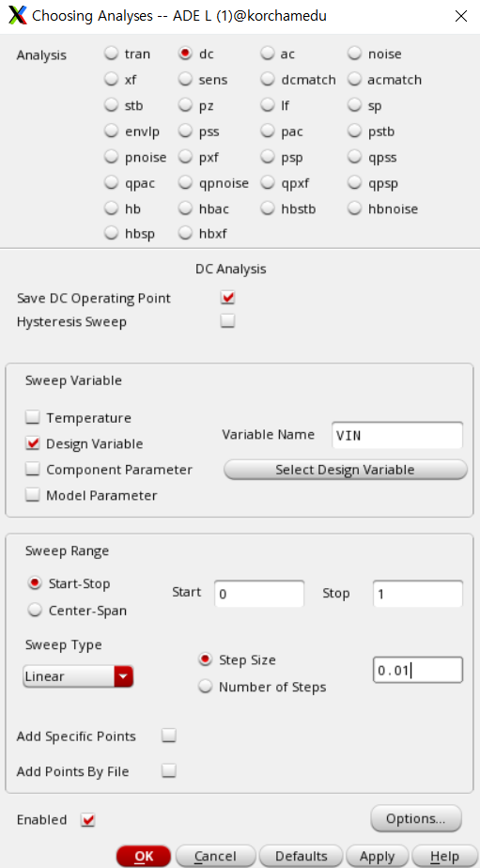The image size is (480, 868).
Task: Select the Step Size radio button
Action: tap(206, 659)
